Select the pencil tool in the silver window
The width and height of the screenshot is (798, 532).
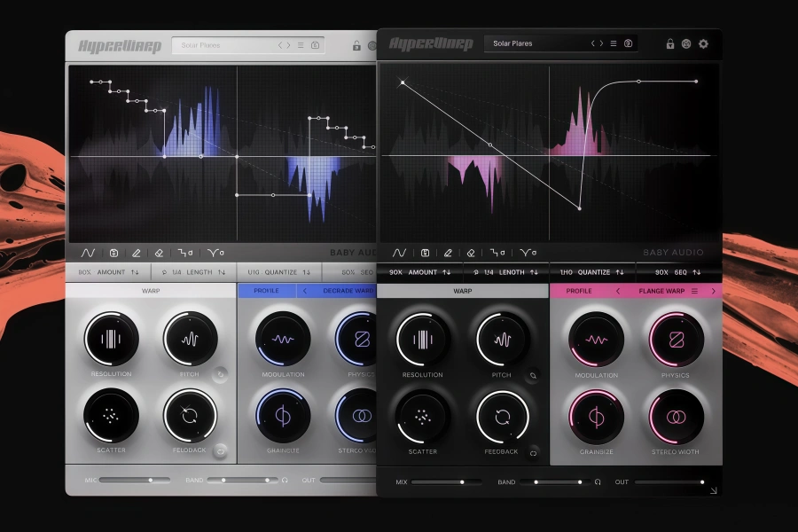click(x=137, y=253)
